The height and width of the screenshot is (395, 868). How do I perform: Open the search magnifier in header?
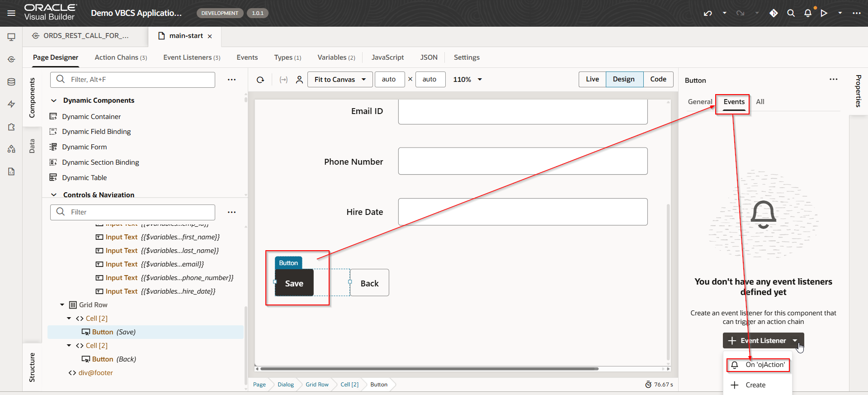pos(791,13)
